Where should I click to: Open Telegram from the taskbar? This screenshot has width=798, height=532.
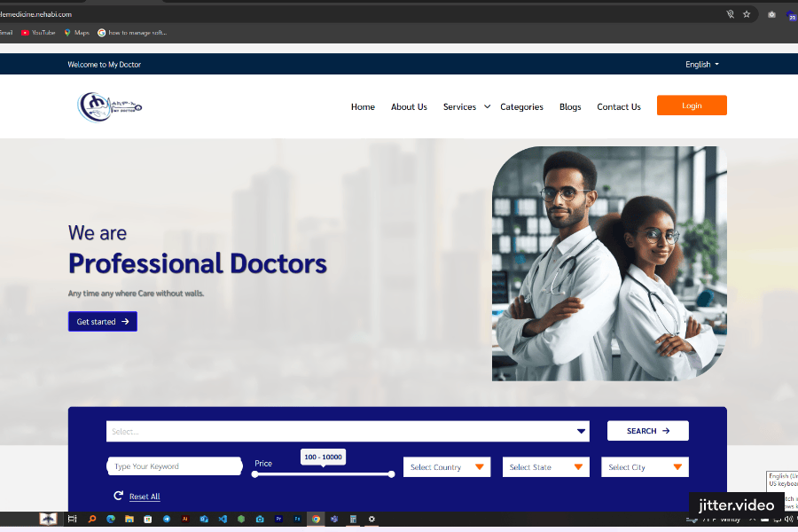(x=167, y=519)
